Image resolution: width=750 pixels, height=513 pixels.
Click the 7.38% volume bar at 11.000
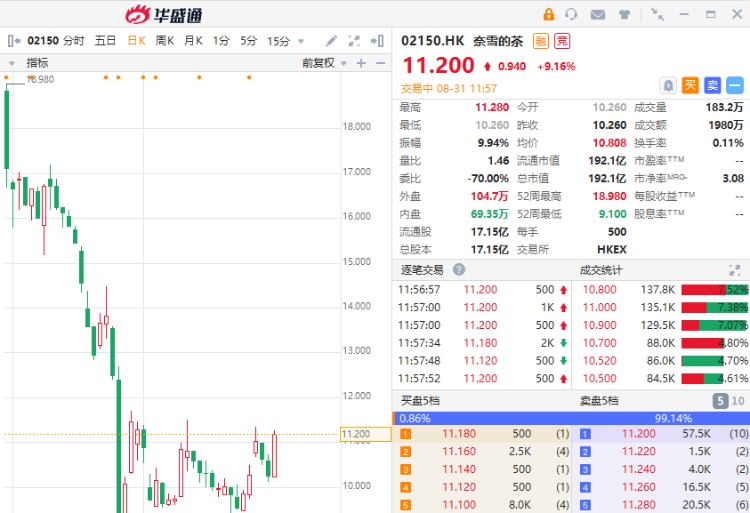[715, 307]
